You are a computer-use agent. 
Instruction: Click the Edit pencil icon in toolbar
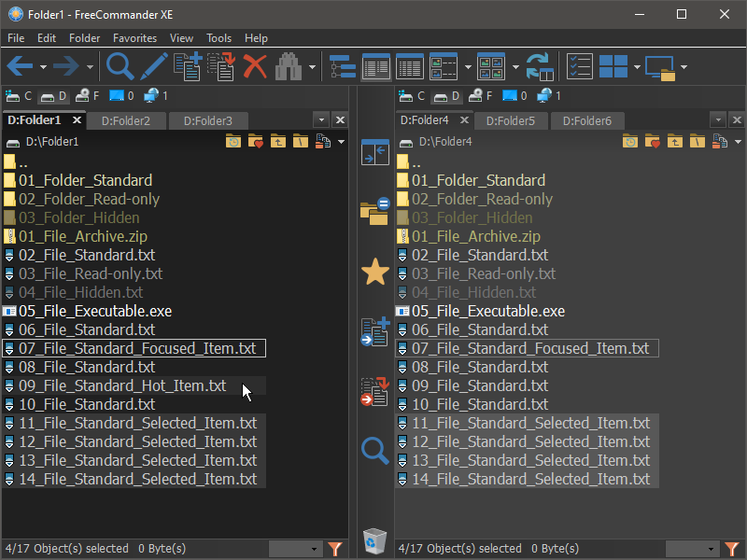[x=154, y=66]
